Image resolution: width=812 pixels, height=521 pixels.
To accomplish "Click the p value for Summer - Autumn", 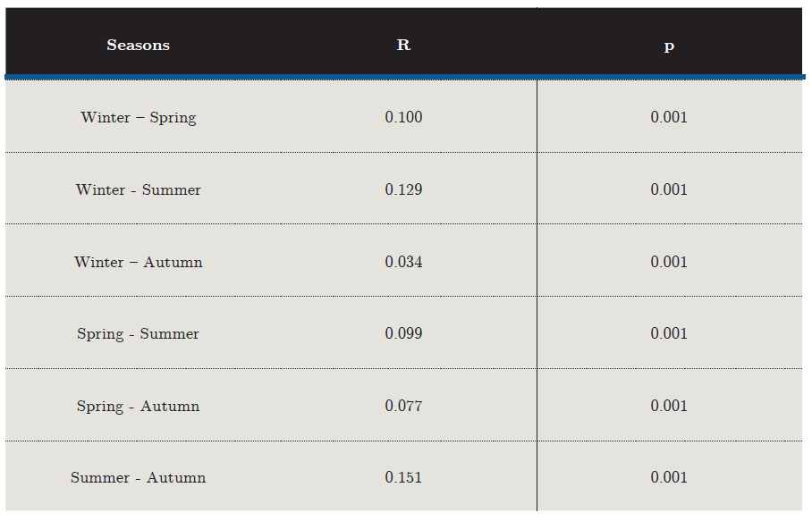I will [x=669, y=477].
